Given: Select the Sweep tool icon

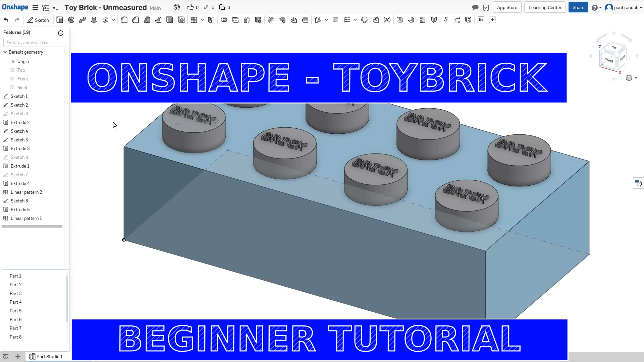Looking at the screenshot, I should click(83, 20).
